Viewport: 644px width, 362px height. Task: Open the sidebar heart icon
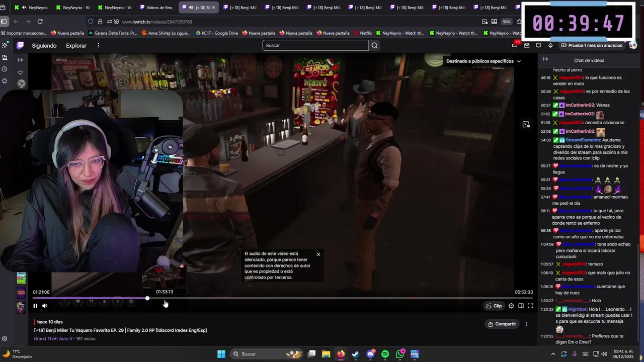(x=20, y=72)
